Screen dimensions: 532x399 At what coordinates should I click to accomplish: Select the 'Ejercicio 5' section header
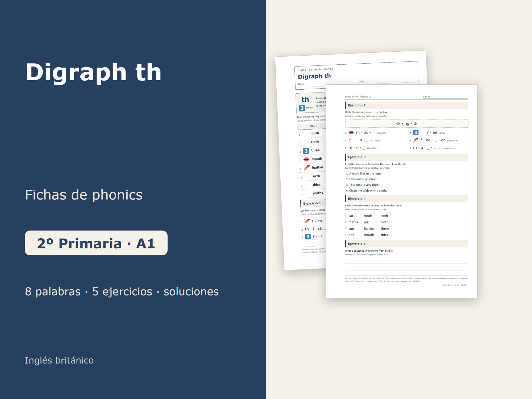[x=406, y=244]
